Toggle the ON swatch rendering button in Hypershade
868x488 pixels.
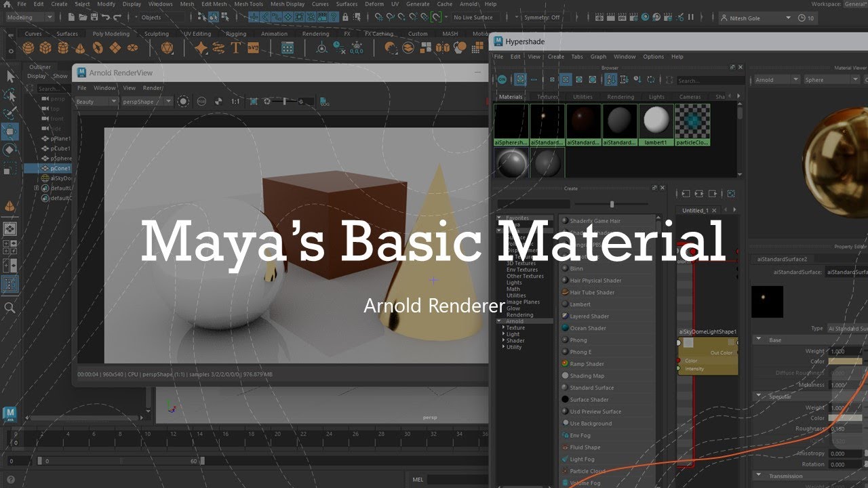(x=502, y=79)
